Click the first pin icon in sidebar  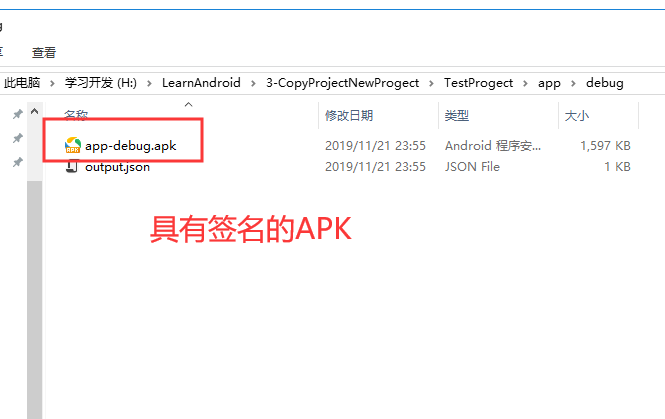[x=17, y=114]
